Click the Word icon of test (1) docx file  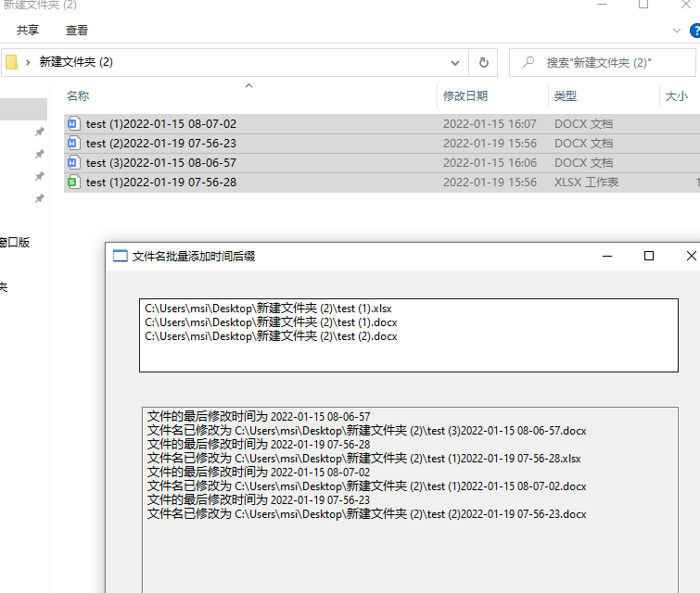click(x=74, y=124)
